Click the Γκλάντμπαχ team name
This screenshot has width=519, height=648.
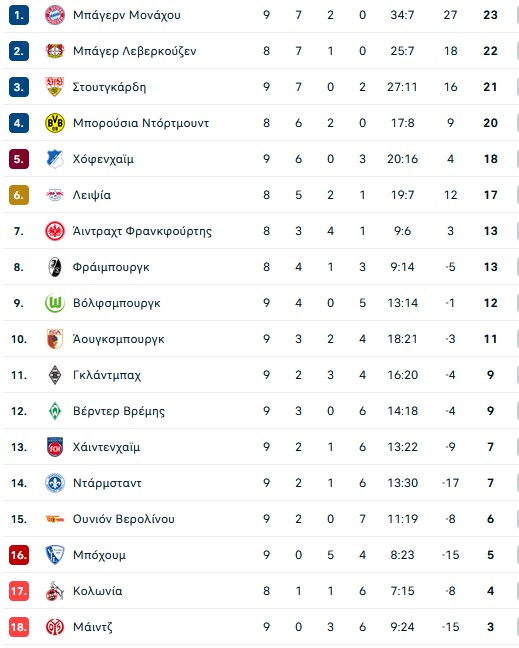click(107, 375)
